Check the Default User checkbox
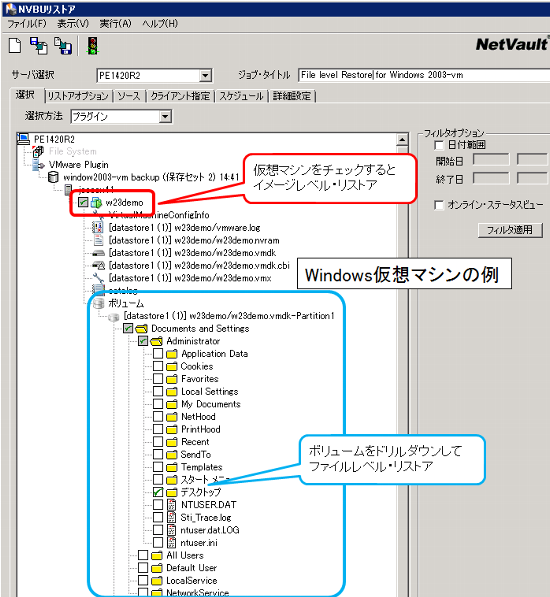This screenshot has height=597, width=550. (143, 568)
